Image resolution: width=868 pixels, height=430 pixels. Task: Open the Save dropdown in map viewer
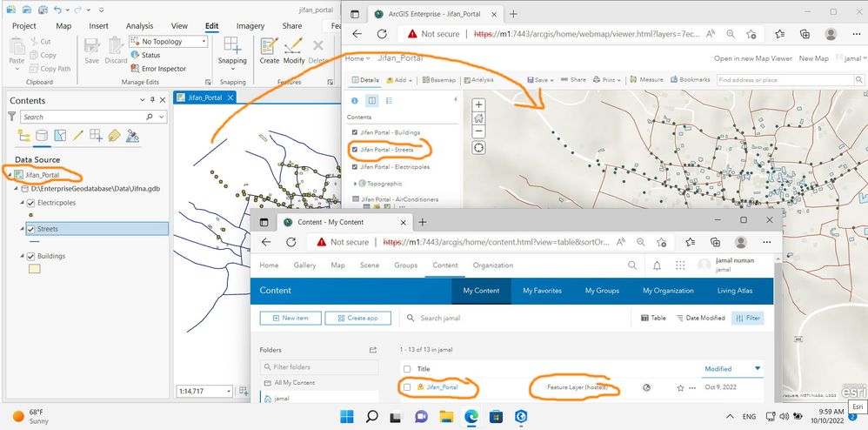[x=541, y=80]
